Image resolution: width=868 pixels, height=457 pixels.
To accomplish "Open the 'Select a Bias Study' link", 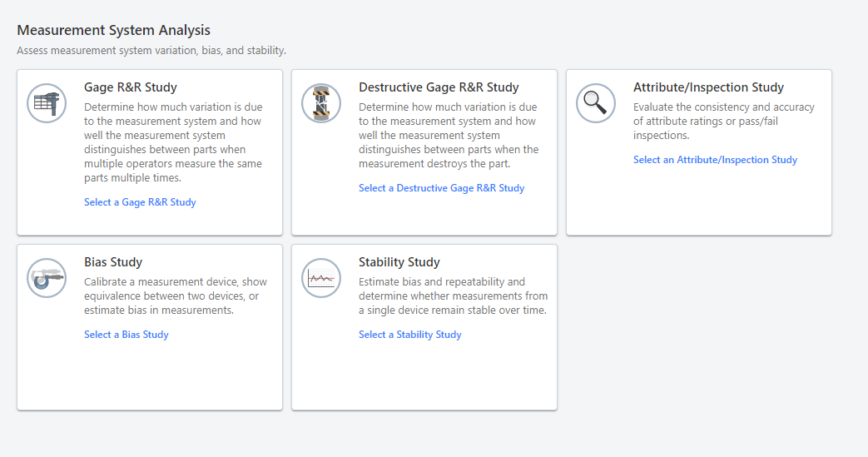I will 126,335.
